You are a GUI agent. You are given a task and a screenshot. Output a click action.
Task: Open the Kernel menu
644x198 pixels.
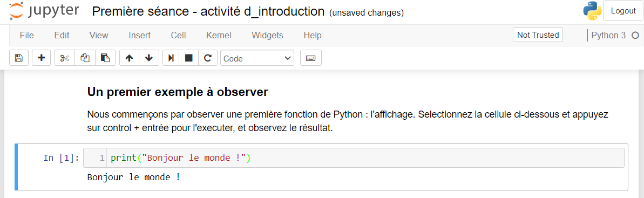[219, 35]
